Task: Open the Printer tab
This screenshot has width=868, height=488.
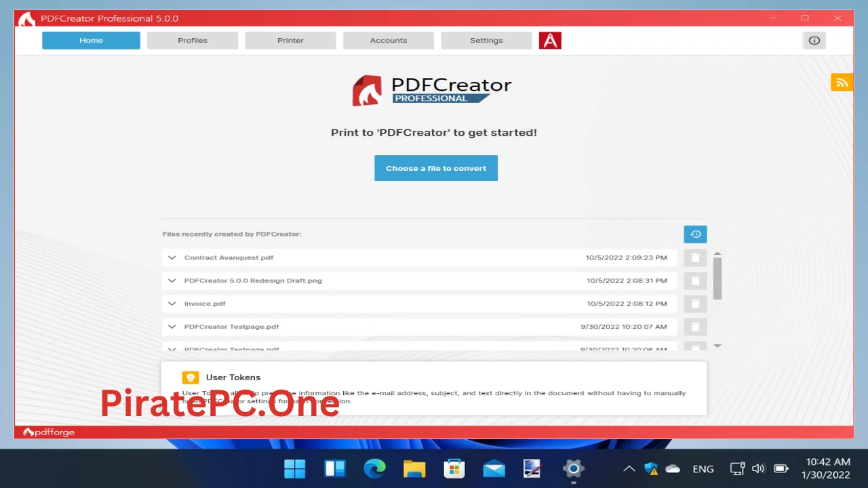Action: coord(290,41)
